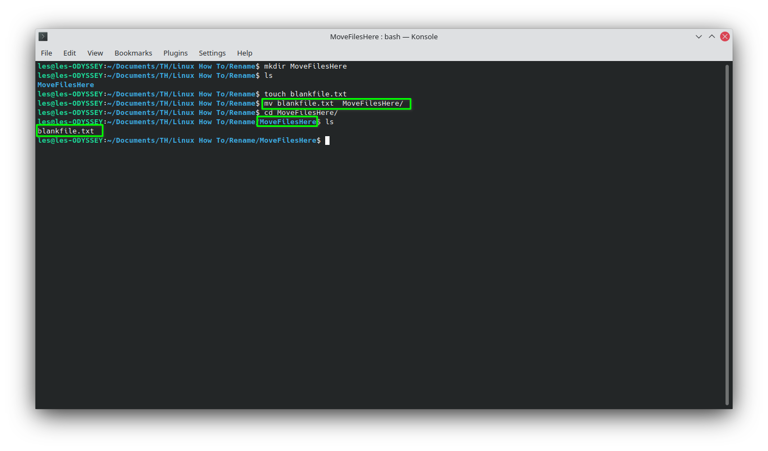Image resolution: width=768 pixels, height=451 pixels.
Task: Click the blue MoveFilesHere directory listing
Action: tap(66, 85)
